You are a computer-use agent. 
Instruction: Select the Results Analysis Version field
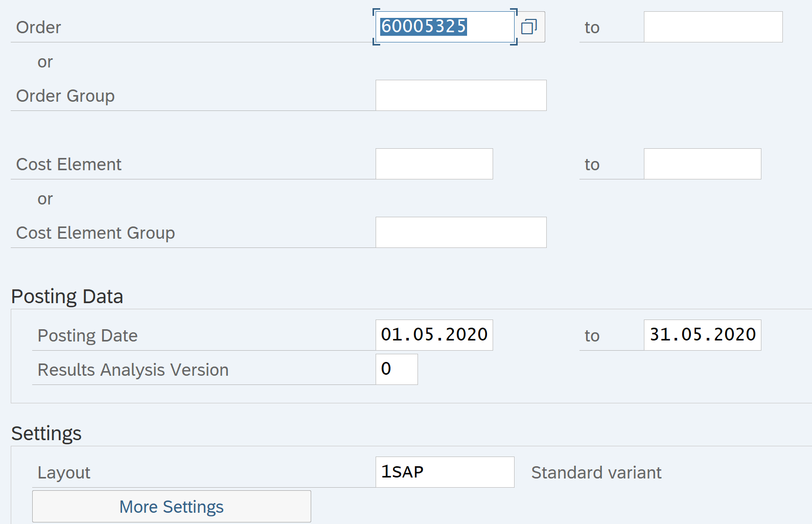(x=396, y=369)
